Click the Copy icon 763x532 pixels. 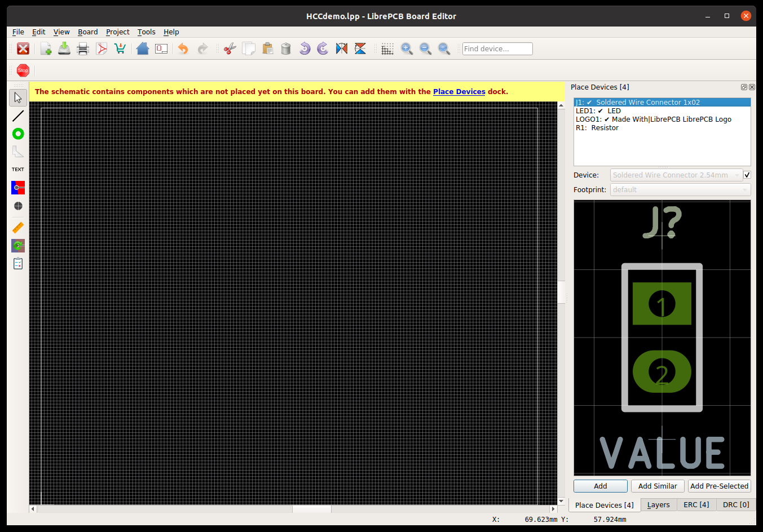click(x=249, y=49)
